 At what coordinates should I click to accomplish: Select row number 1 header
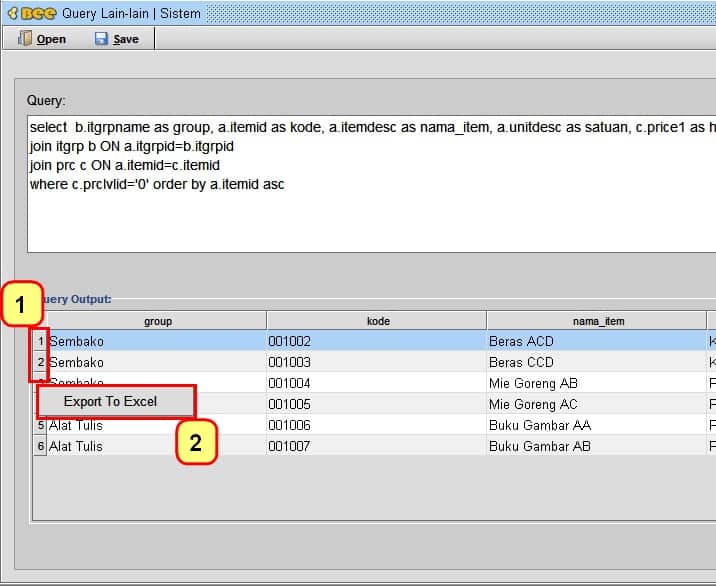(x=40, y=341)
